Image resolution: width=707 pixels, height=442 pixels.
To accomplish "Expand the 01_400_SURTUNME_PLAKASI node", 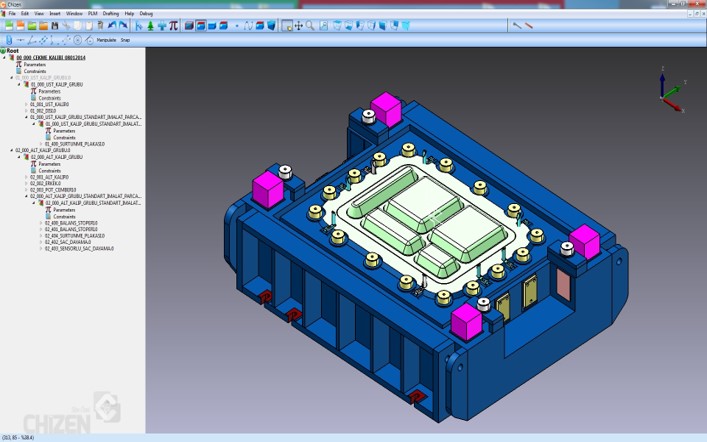I will click(x=41, y=144).
